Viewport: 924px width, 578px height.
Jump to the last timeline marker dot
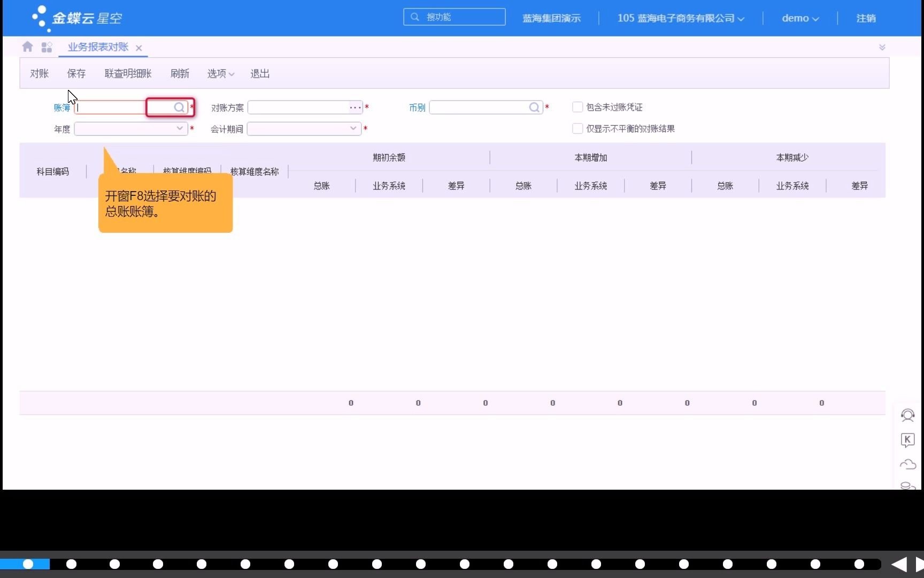pos(859,564)
